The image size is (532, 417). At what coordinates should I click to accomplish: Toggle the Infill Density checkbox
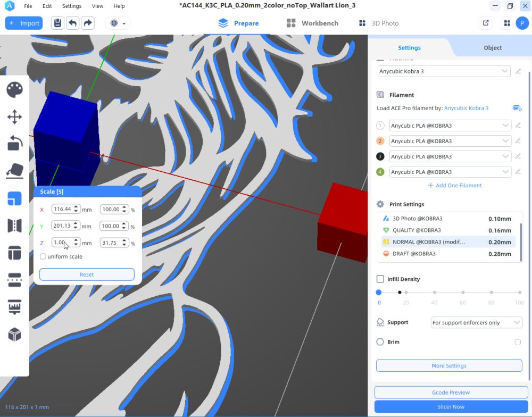click(380, 279)
